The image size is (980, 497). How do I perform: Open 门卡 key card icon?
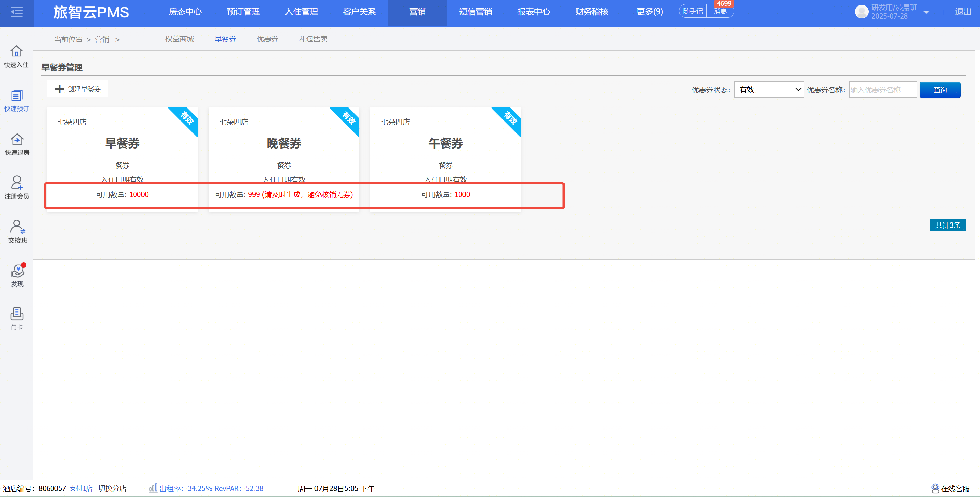pos(17,314)
